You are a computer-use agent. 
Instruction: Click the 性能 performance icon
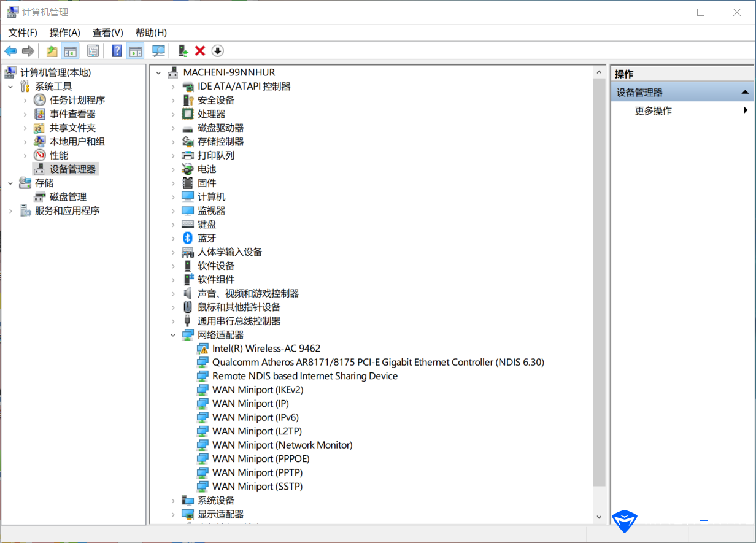point(39,155)
